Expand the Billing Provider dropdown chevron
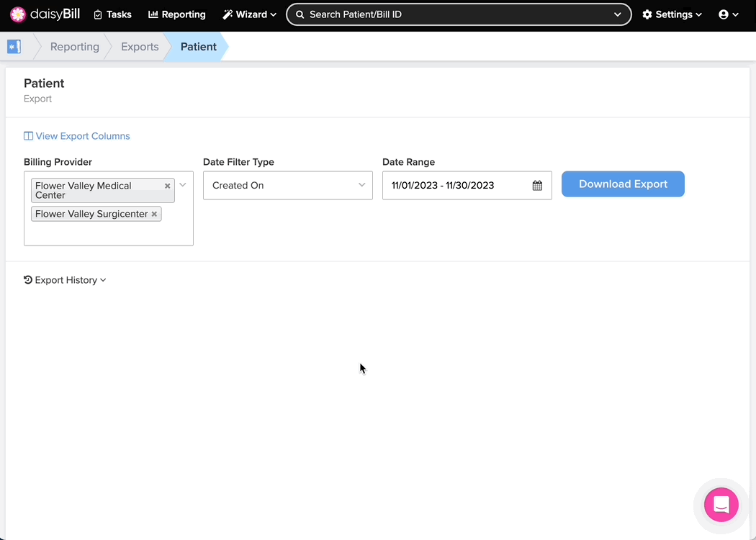The height and width of the screenshot is (540, 756). (183, 184)
